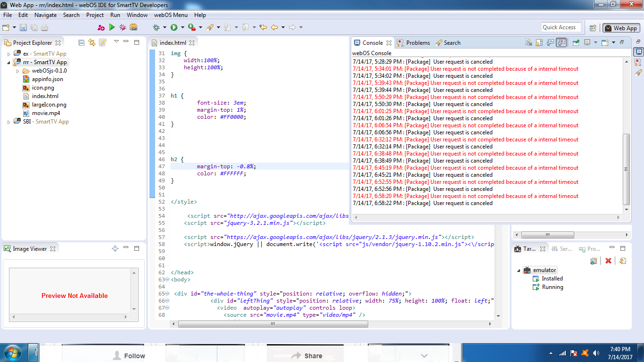Click the Open Console icon

coord(604,42)
